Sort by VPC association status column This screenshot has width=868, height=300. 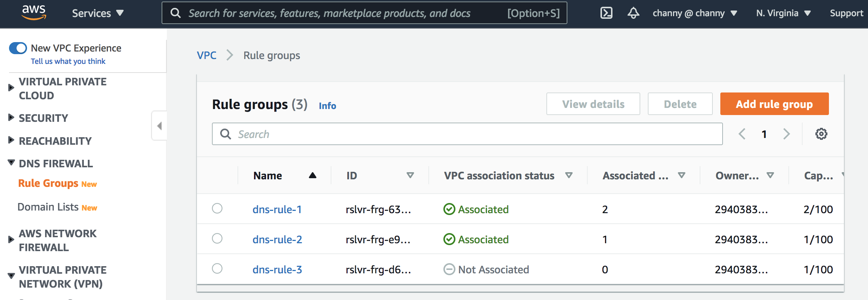click(x=569, y=176)
